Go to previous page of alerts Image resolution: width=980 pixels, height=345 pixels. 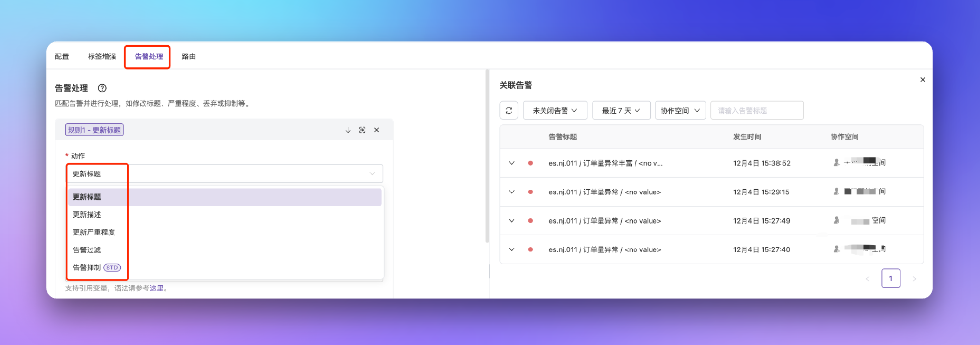867,279
